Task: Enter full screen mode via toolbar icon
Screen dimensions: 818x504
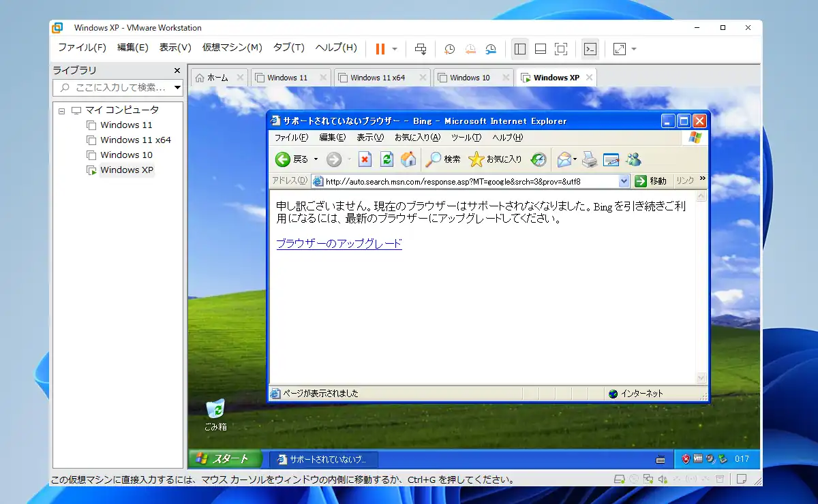Action: tap(561, 49)
